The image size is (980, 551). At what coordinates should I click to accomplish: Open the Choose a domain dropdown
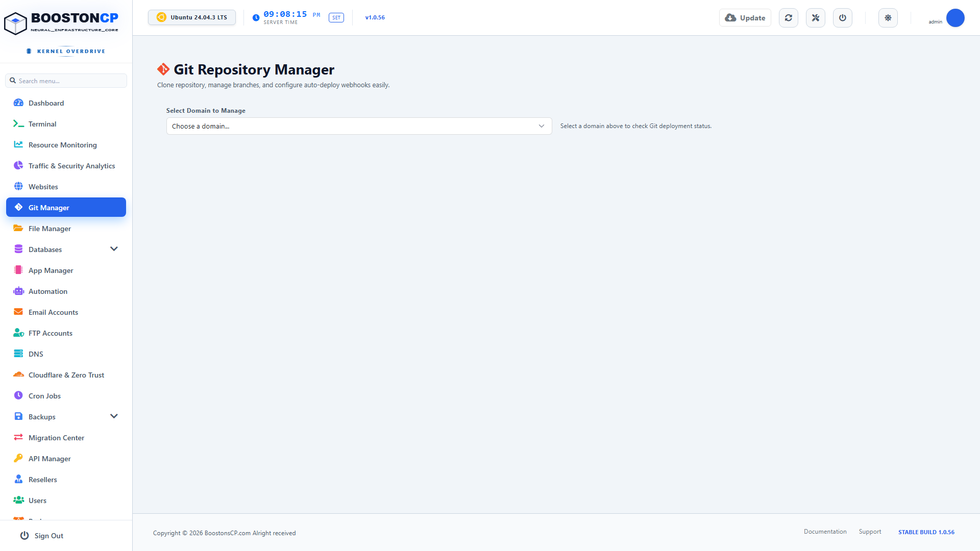[359, 126]
